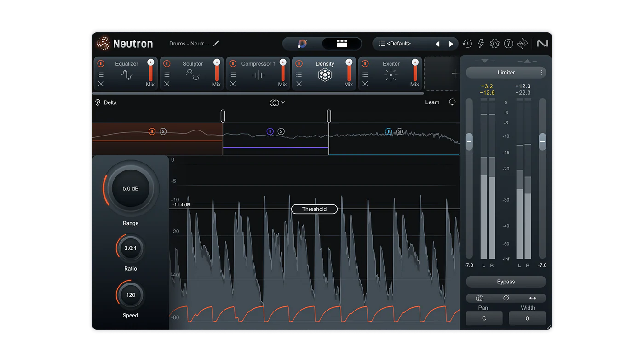The image size is (644, 362).
Task: Select the Exciter module burst icon
Action: [x=391, y=75]
